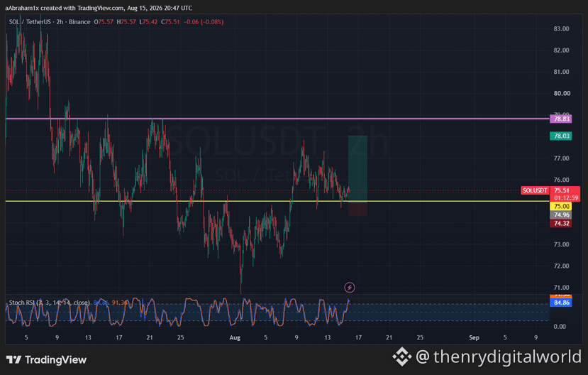Select the purple 78.83 price label

click(561, 119)
